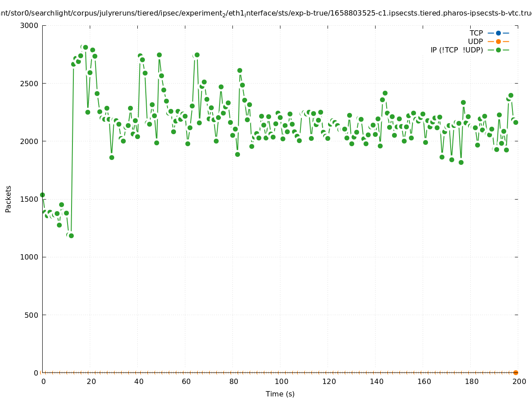Select the orange UDP data point at plot end

click(516, 372)
